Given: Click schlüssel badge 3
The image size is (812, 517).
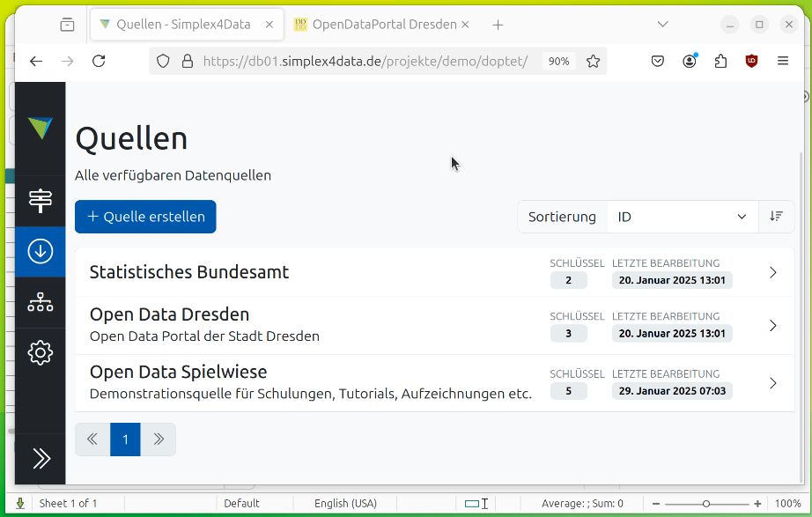Looking at the screenshot, I should point(569,333).
